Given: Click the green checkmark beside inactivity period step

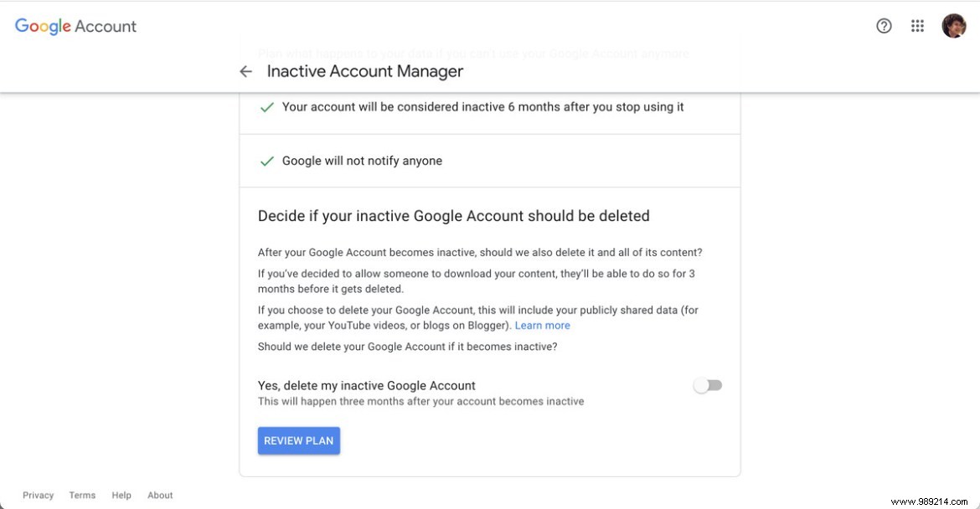Looking at the screenshot, I should [266, 106].
